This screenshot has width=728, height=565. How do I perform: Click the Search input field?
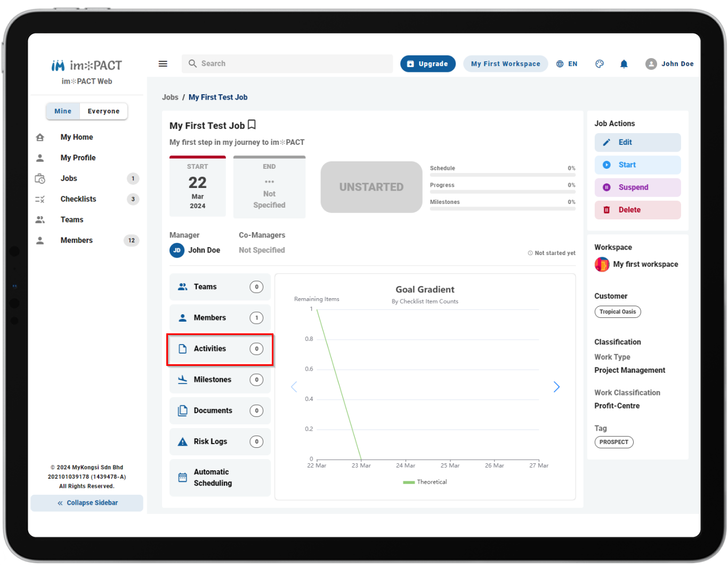coord(287,64)
